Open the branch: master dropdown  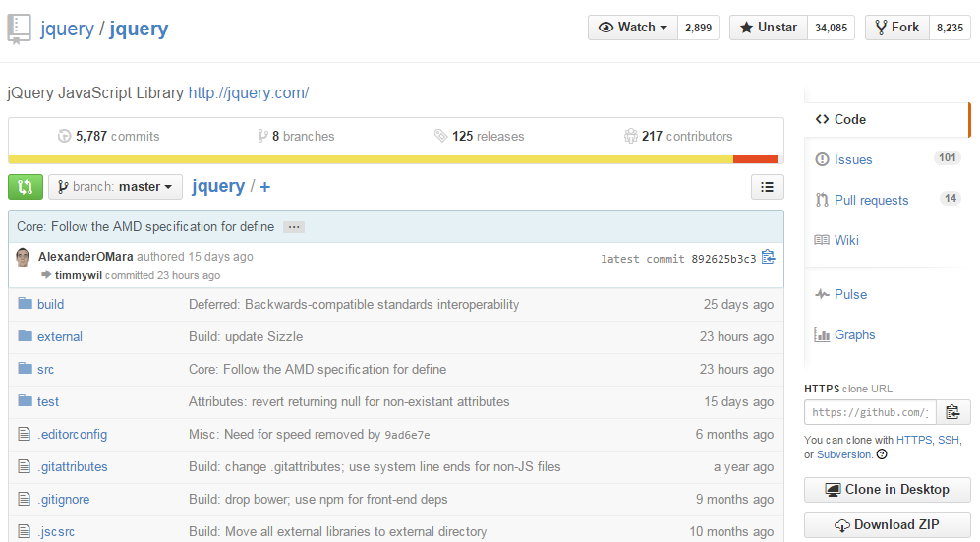point(116,187)
